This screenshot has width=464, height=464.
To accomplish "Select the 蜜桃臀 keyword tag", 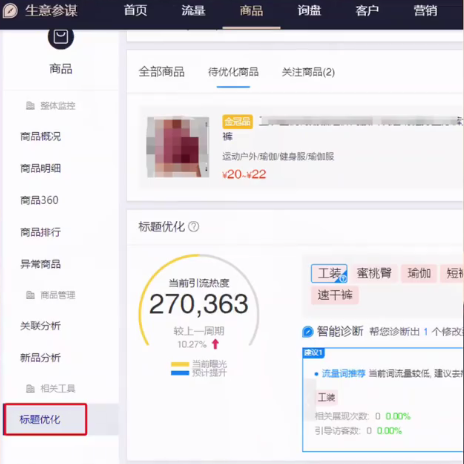I will [374, 274].
